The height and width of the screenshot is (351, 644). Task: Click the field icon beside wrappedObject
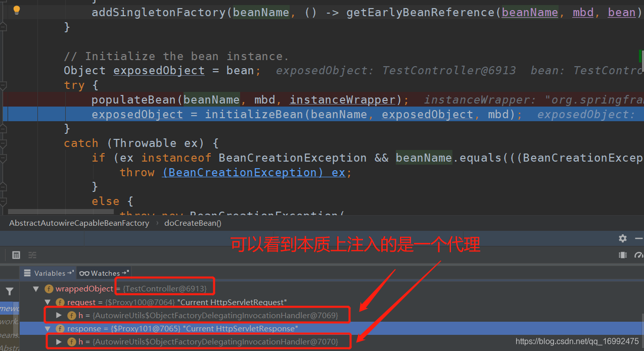pyautogui.click(x=49, y=289)
